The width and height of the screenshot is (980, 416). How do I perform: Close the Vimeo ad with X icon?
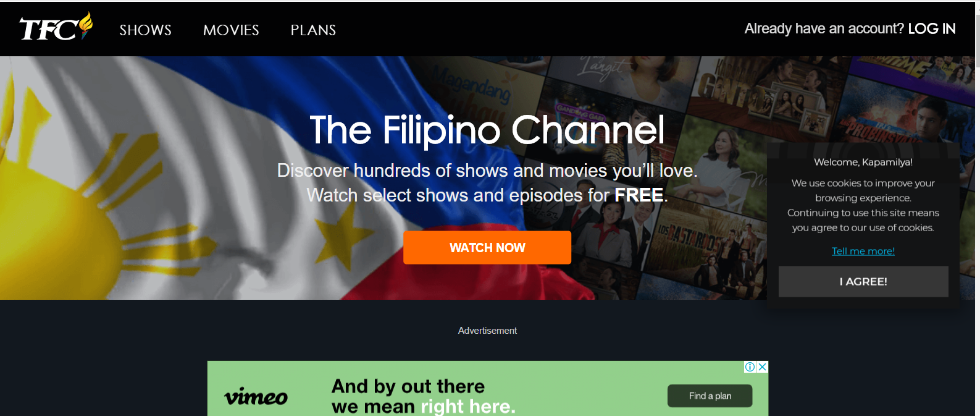pos(763,367)
